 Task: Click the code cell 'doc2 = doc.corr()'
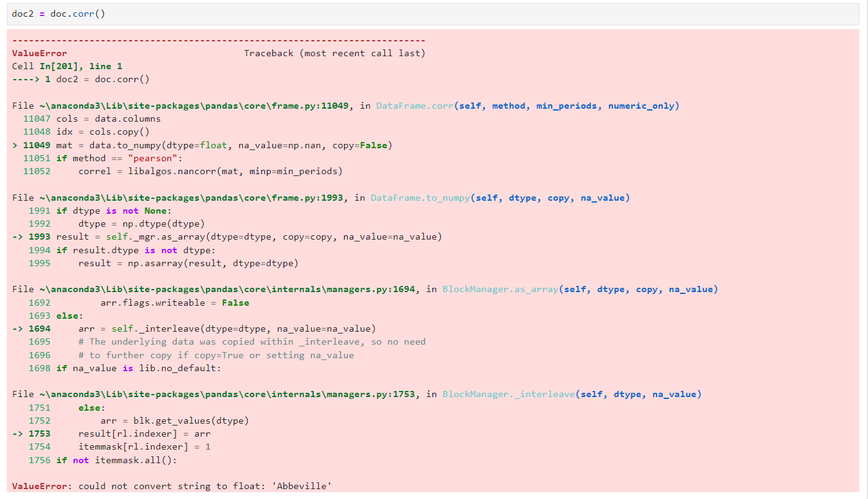[432, 14]
